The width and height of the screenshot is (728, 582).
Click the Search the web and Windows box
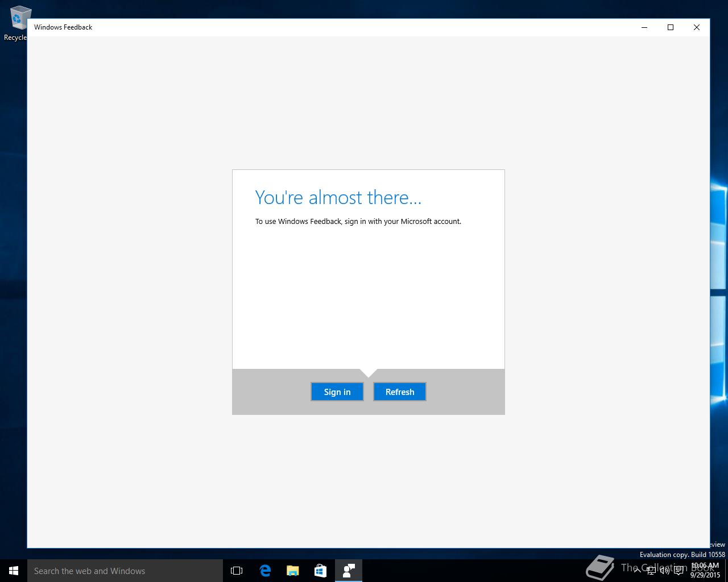(125, 571)
